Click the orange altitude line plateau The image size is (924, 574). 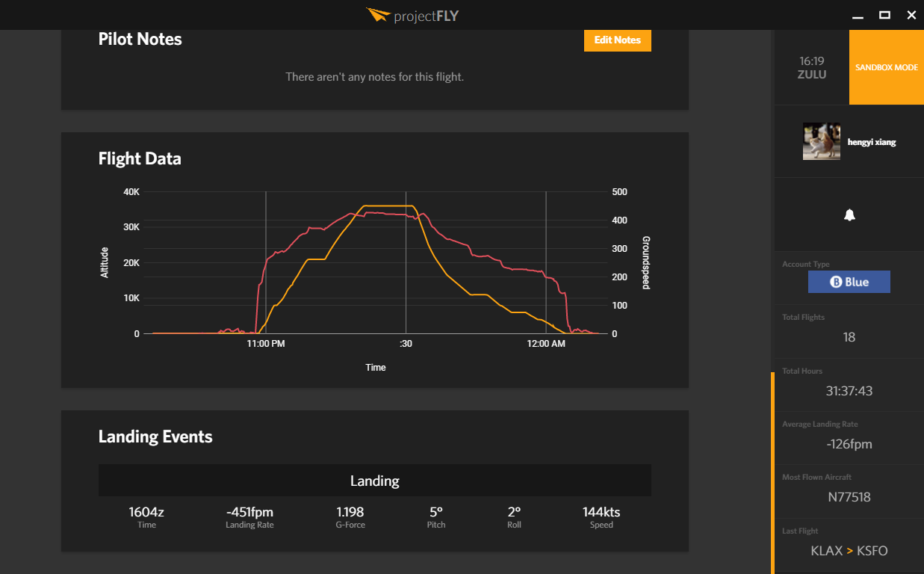pos(388,206)
